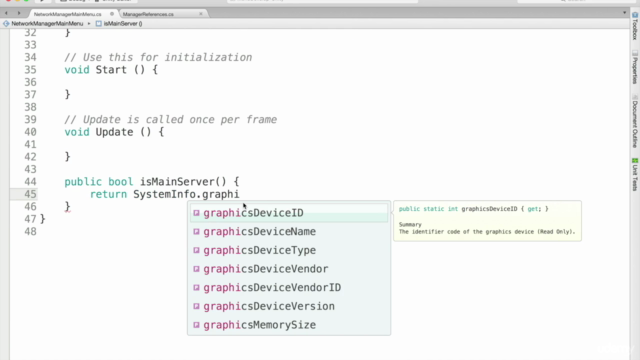Viewport: 640px width, 360px height.
Task: Click the property icon beside graphicsMemorySize
Action: pyautogui.click(x=196, y=325)
